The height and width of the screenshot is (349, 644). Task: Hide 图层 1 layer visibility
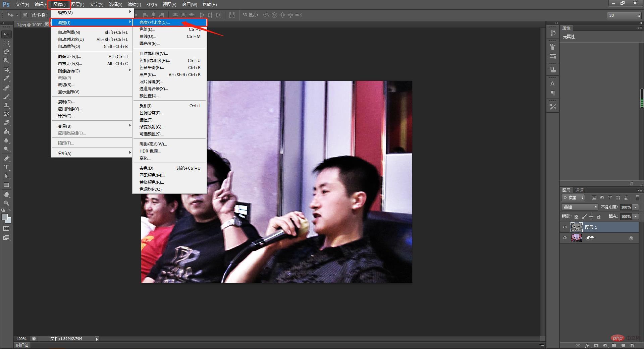click(x=565, y=227)
